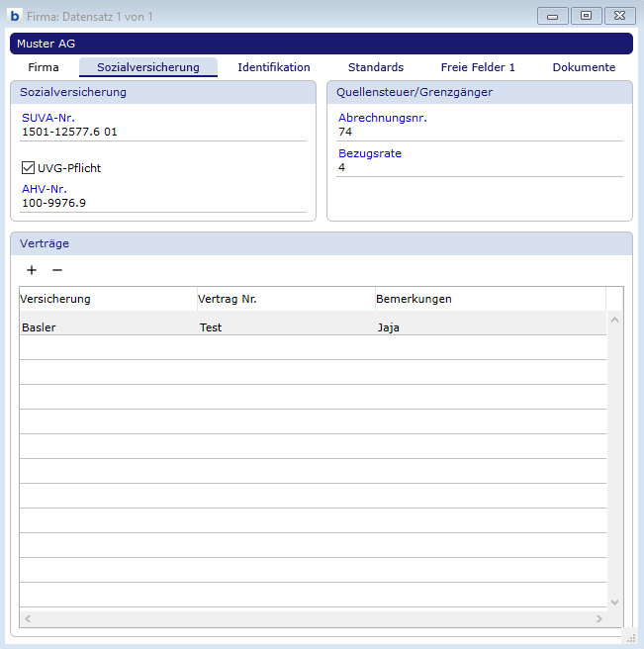Viewport: 644px width, 649px height.
Task: Click the AHV-Nr. field
Action: [163, 203]
